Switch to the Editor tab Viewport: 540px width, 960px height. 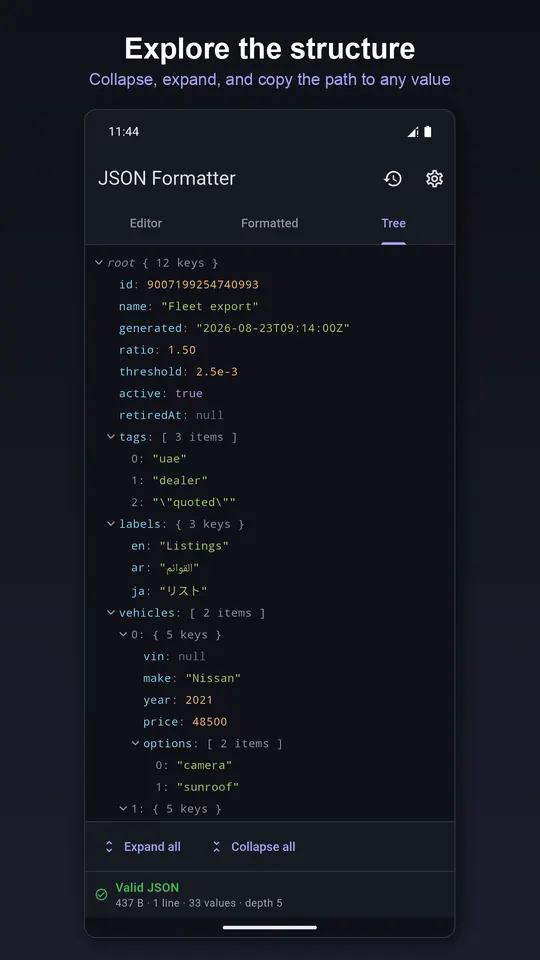(x=146, y=223)
